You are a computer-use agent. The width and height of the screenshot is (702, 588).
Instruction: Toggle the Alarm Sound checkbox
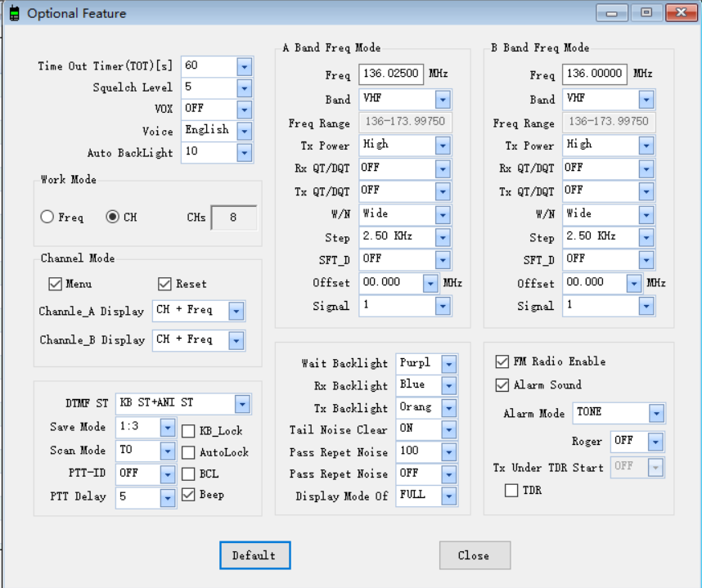click(x=502, y=385)
